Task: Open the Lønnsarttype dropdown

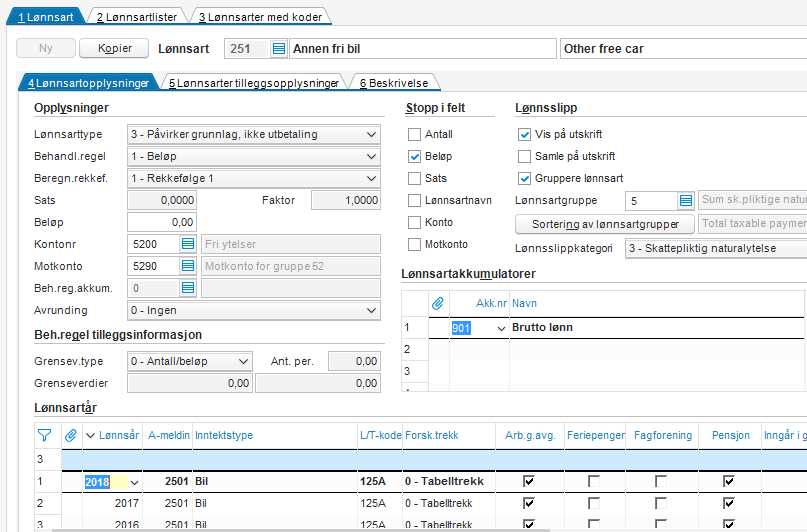Action: tap(371, 134)
